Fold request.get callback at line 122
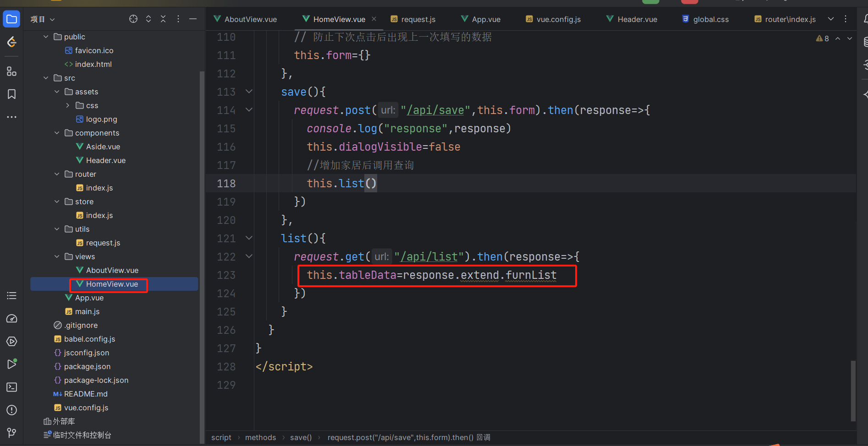 point(249,256)
